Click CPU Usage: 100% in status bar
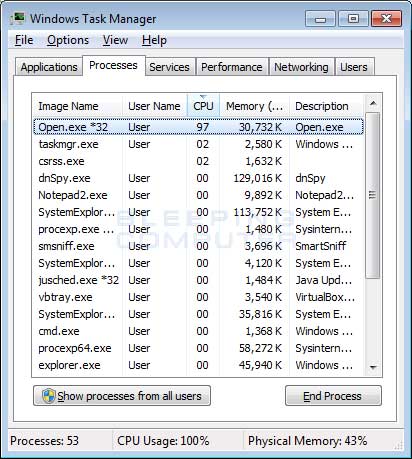Viewport: 412px width, 459px height. pos(163,441)
